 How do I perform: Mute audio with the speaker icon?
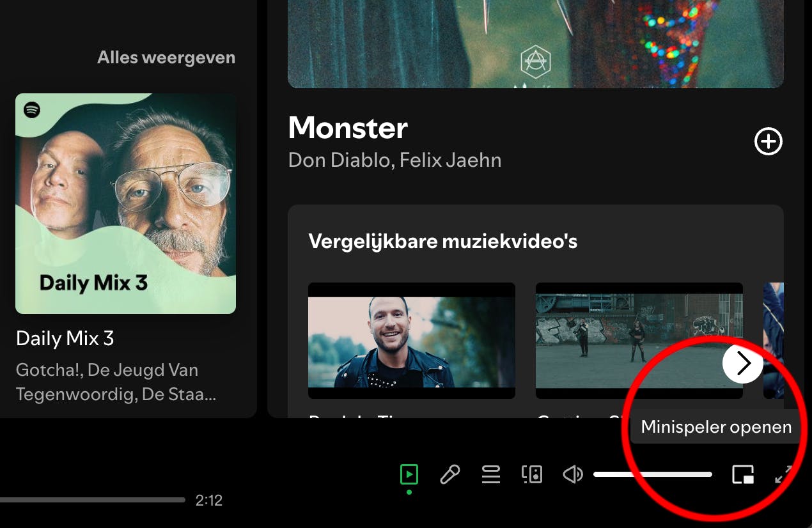[573, 474]
